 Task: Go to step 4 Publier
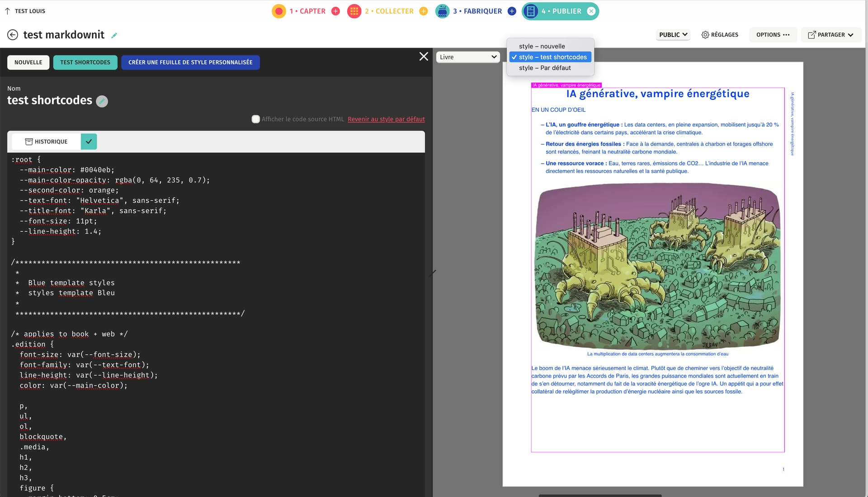561,11
